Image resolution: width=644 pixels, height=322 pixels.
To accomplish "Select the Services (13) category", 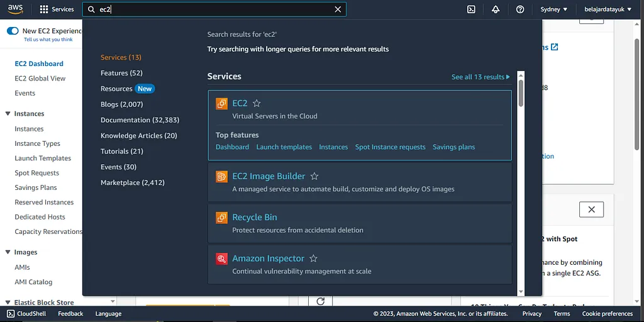I will click(x=121, y=57).
